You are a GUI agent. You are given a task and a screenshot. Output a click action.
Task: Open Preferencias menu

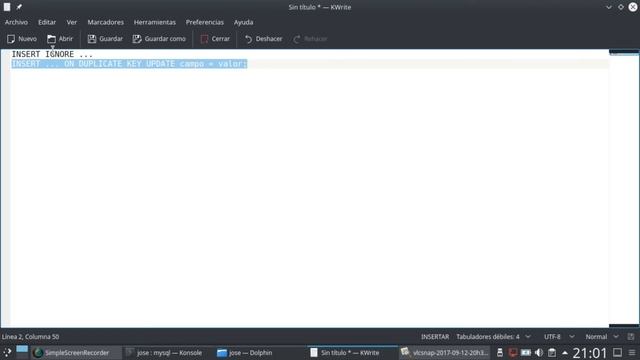point(205,22)
